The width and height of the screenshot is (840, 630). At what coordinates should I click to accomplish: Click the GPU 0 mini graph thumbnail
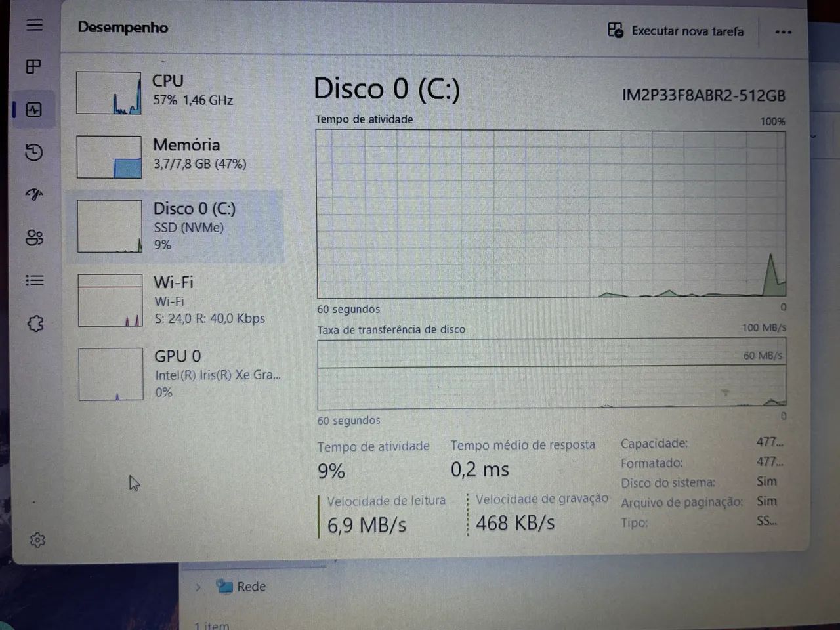(111, 374)
